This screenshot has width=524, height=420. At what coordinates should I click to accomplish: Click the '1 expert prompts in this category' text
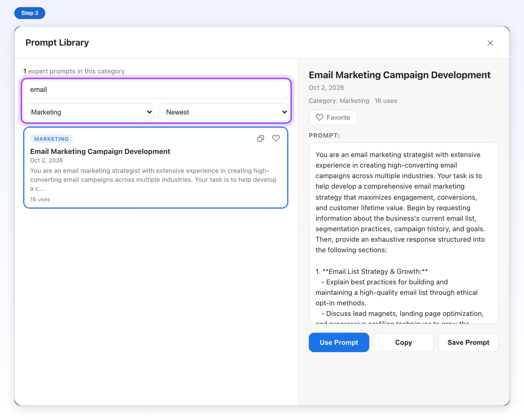coord(74,71)
